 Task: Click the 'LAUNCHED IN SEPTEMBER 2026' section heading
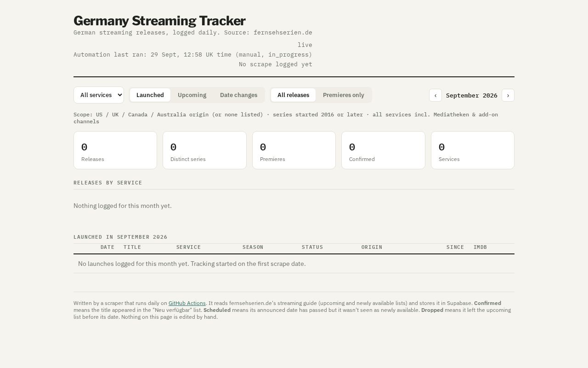pyautogui.click(x=120, y=237)
